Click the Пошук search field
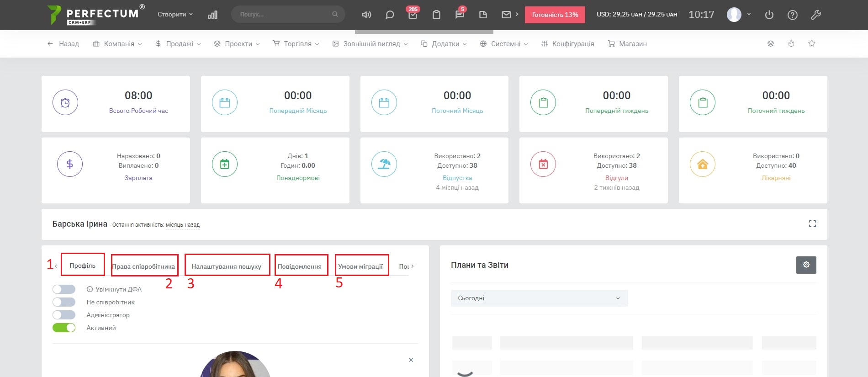Image resolution: width=868 pixels, height=377 pixels. 283,15
